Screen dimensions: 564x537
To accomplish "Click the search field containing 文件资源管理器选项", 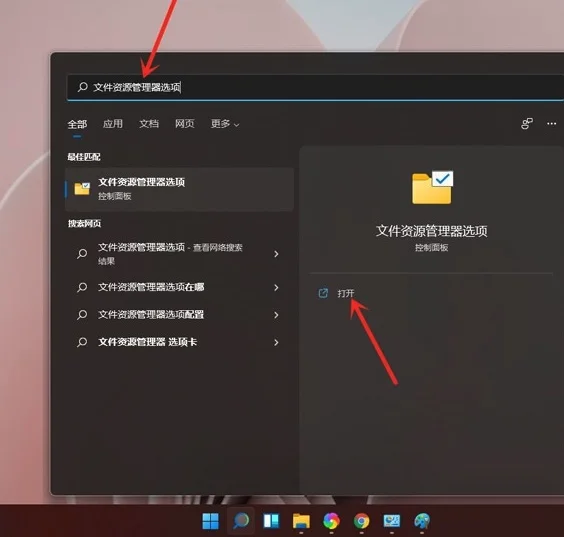I will (x=315, y=87).
